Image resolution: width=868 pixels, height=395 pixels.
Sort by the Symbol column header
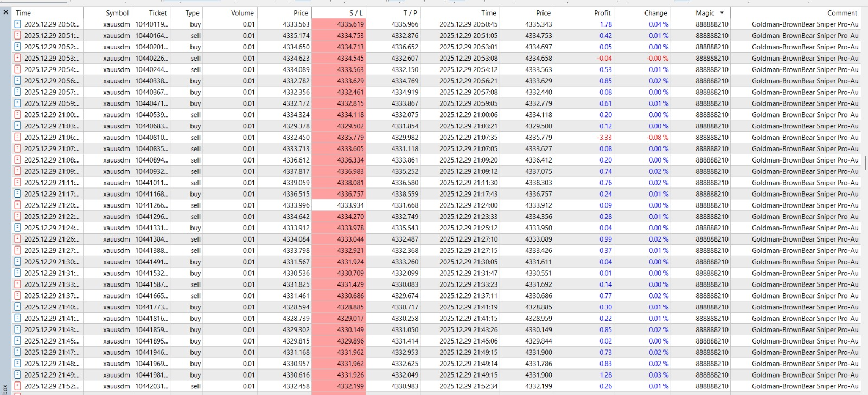[x=117, y=13]
